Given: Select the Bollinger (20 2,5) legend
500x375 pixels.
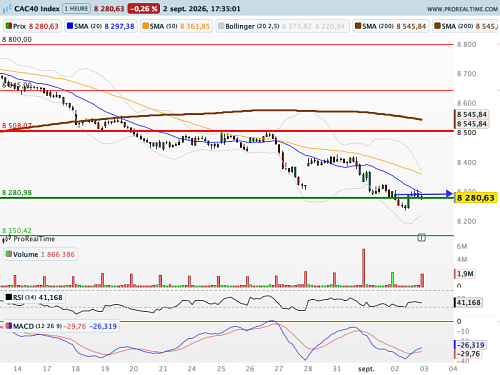Looking at the screenshot, I should point(282,26).
